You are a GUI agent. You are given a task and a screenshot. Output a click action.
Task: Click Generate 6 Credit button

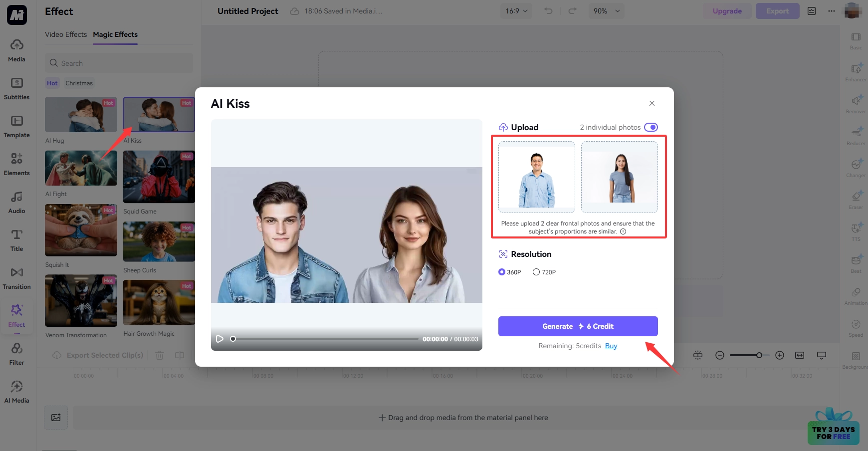(x=578, y=326)
